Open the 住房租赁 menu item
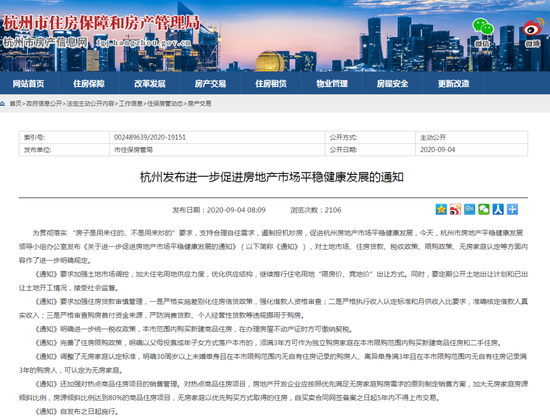Viewport: 550px width, 418px height. (x=271, y=83)
